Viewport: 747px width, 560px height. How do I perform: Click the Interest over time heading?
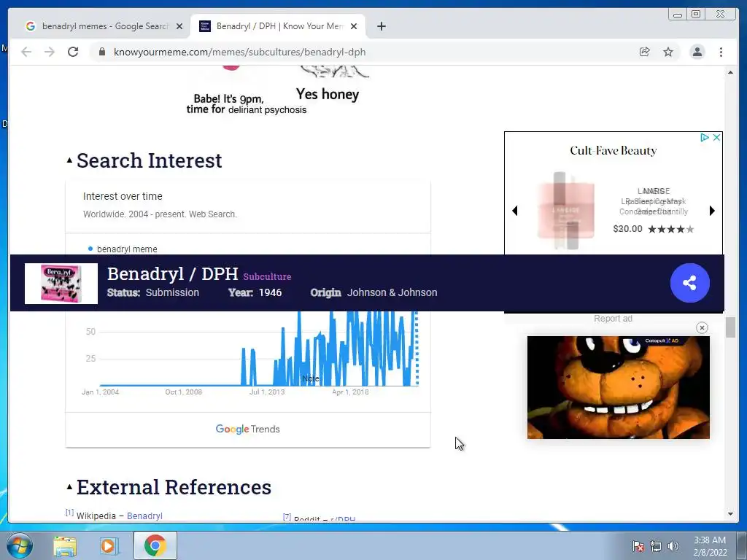coord(123,196)
